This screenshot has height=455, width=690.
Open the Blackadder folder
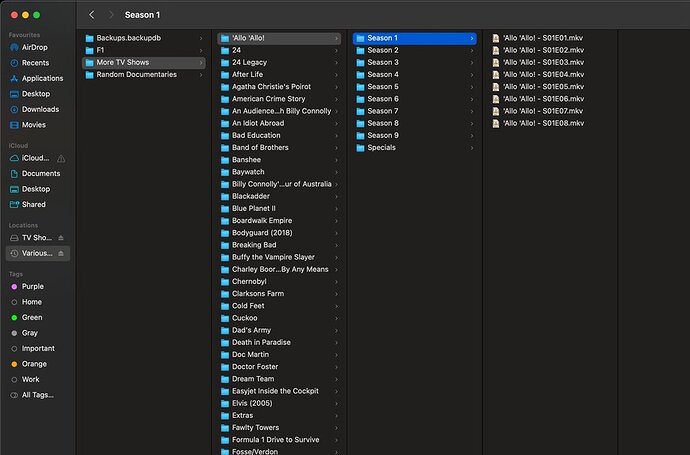(279, 196)
